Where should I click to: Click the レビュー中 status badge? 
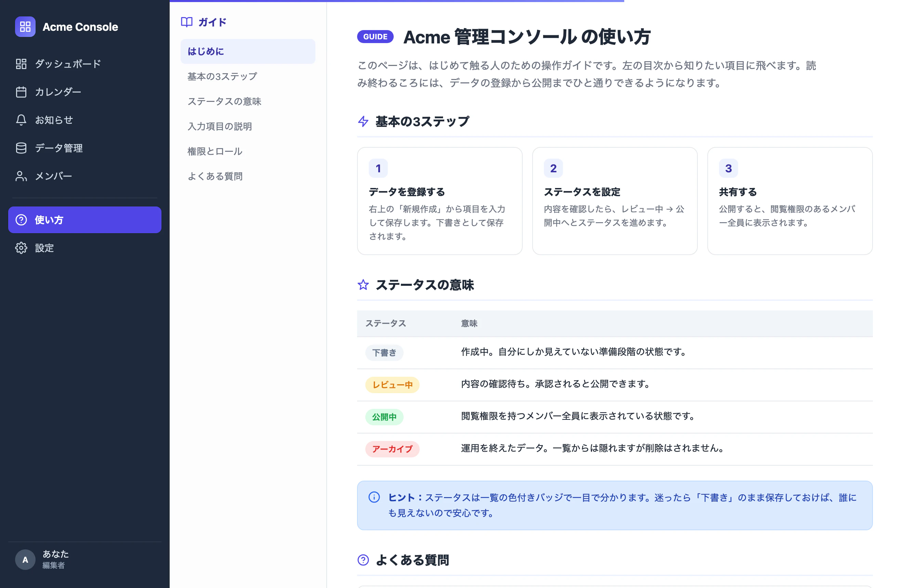coord(392,385)
